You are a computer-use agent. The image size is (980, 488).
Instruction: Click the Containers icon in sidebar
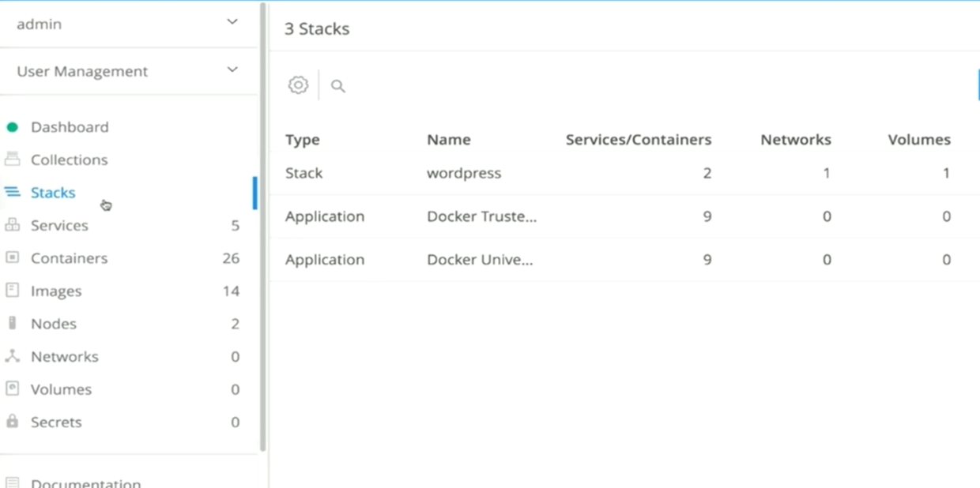(12, 258)
